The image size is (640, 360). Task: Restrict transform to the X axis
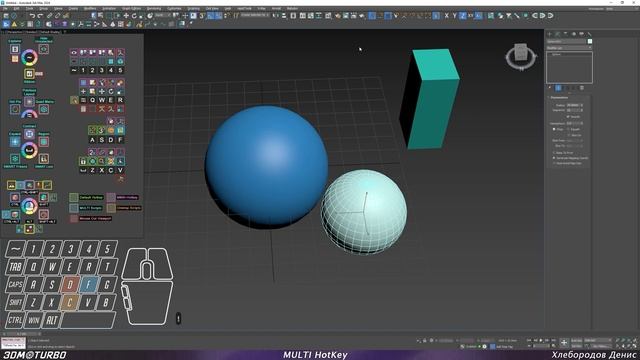(446, 16)
